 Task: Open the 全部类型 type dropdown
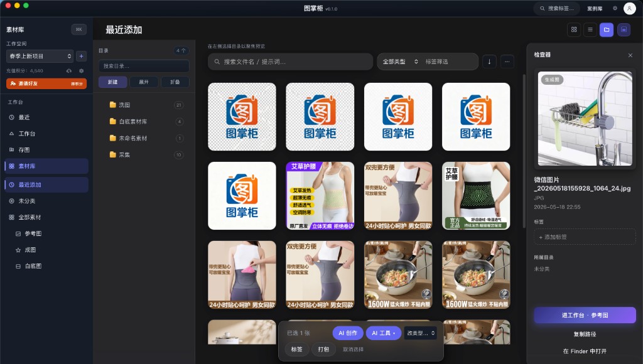pos(400,62)
